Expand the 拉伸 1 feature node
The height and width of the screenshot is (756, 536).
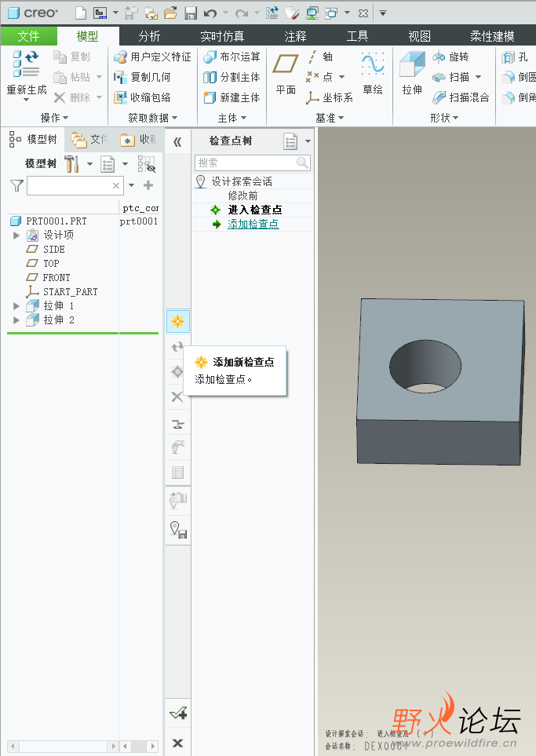tap(16, 306)
